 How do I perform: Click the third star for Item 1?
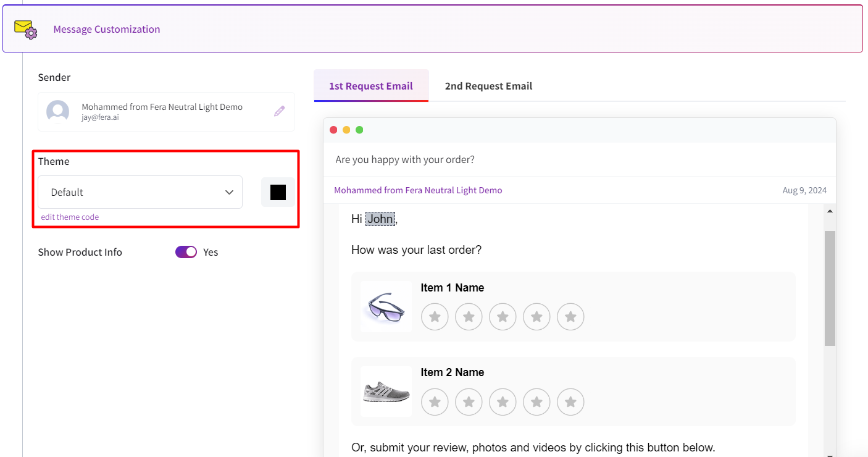(x=503, y=317)
